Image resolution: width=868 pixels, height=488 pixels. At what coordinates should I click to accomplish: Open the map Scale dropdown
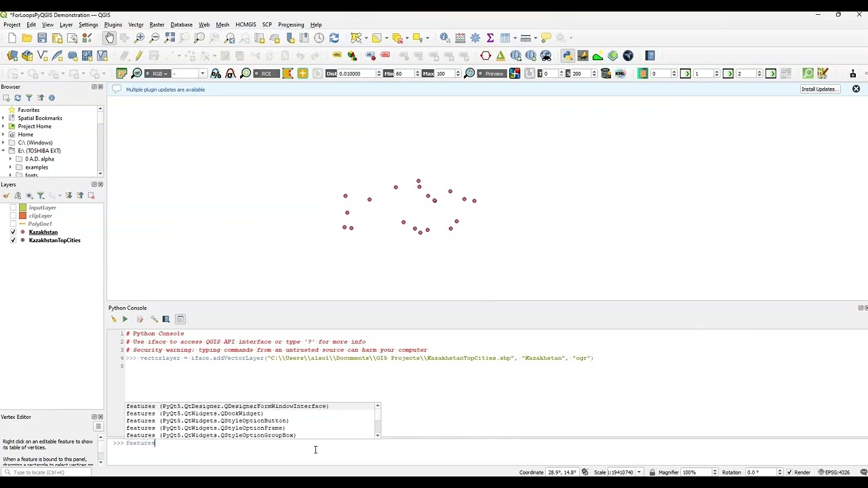[x=639, y=472]
